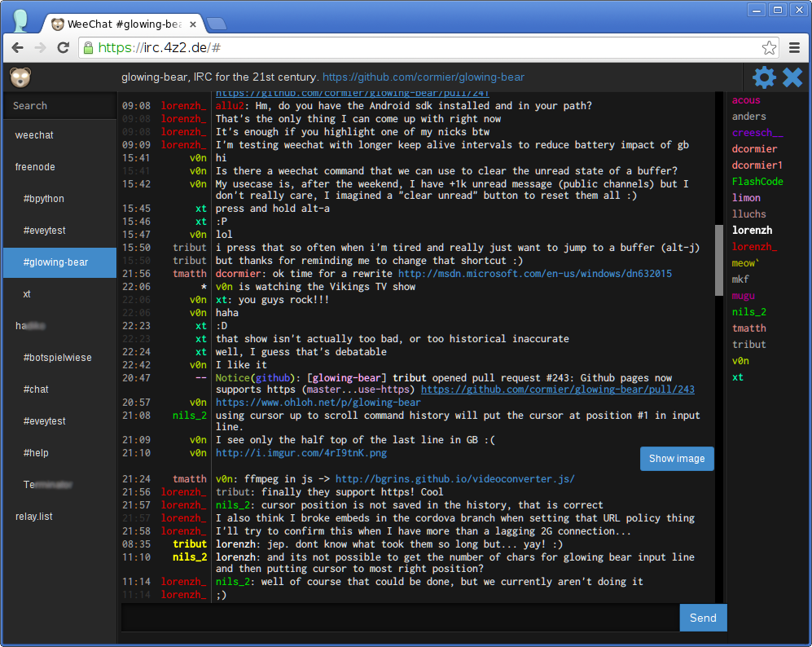This screenshot has height=647, width=812.
Task: Click limon in the nick list
Action: 746,198
